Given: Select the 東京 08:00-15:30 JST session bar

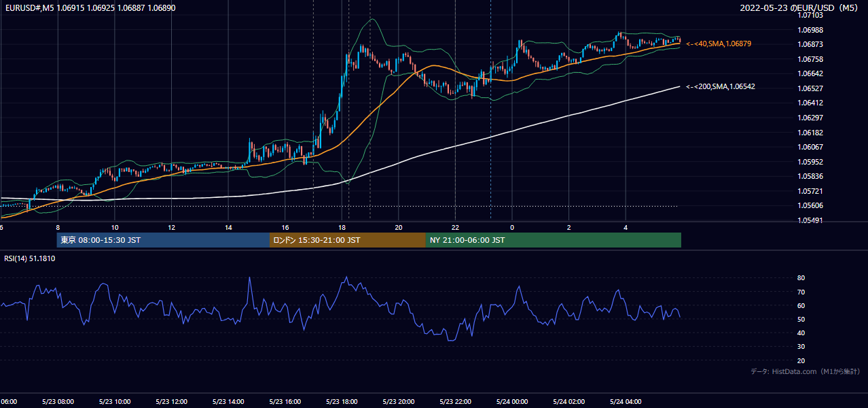Looking at the screenshot, I should (x=163, y=240).
